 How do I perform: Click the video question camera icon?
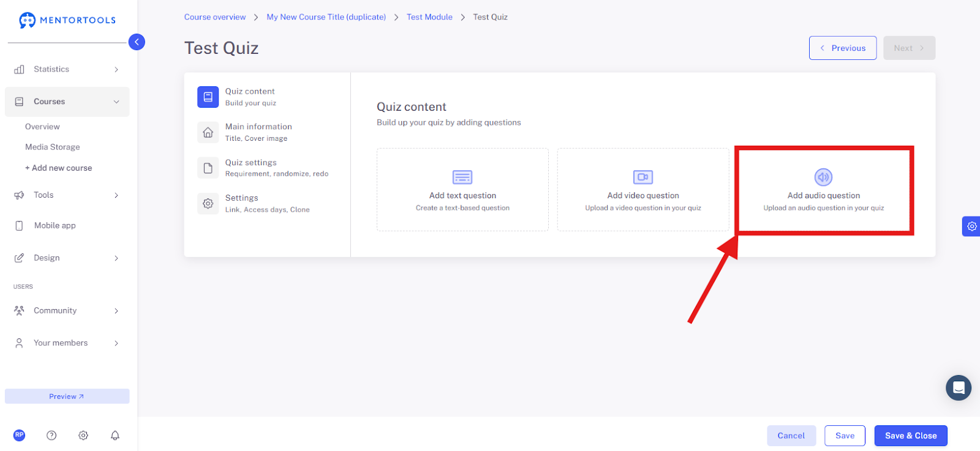tap(643, 177)
